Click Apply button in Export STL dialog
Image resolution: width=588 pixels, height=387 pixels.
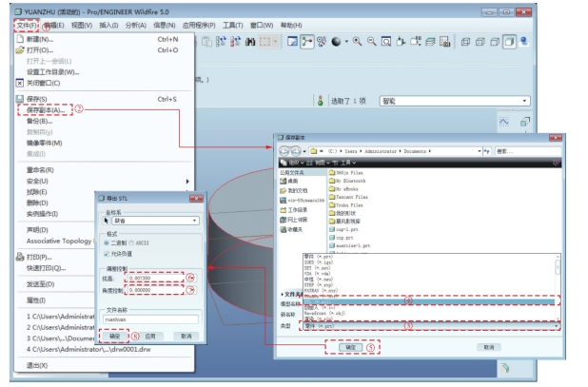click(x=150, y=336)
